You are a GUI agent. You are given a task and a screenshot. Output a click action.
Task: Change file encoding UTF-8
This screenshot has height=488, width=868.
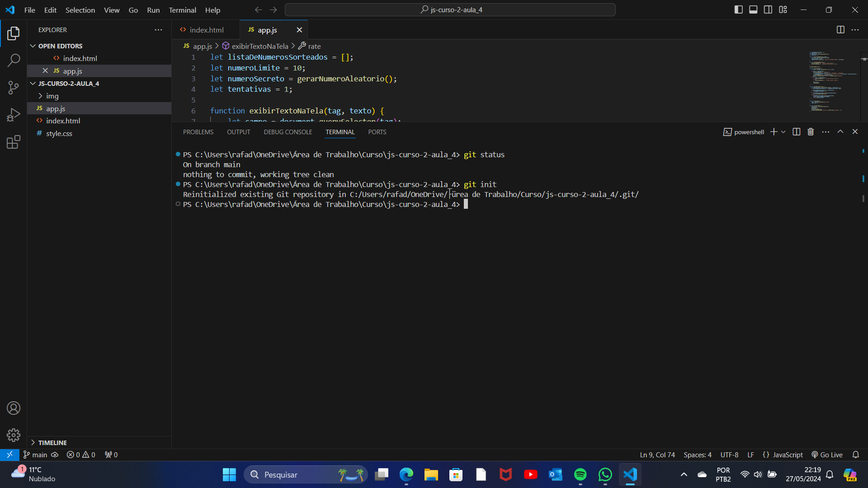click(729, 455)
